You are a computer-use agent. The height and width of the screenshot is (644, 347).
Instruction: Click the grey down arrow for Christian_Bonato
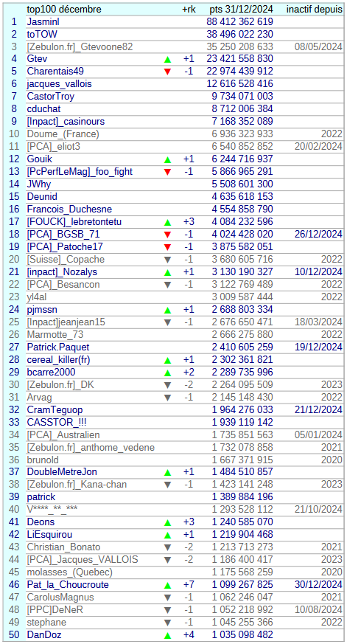[167, 548]
